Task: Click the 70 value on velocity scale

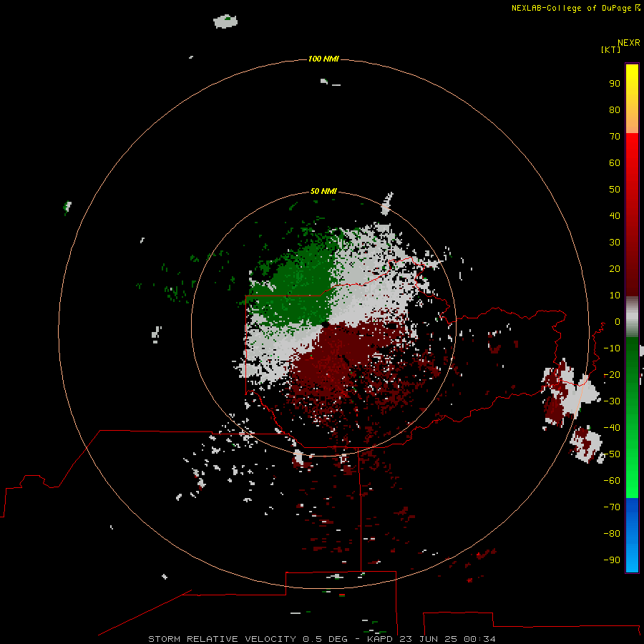Action: tap(615, 137)
